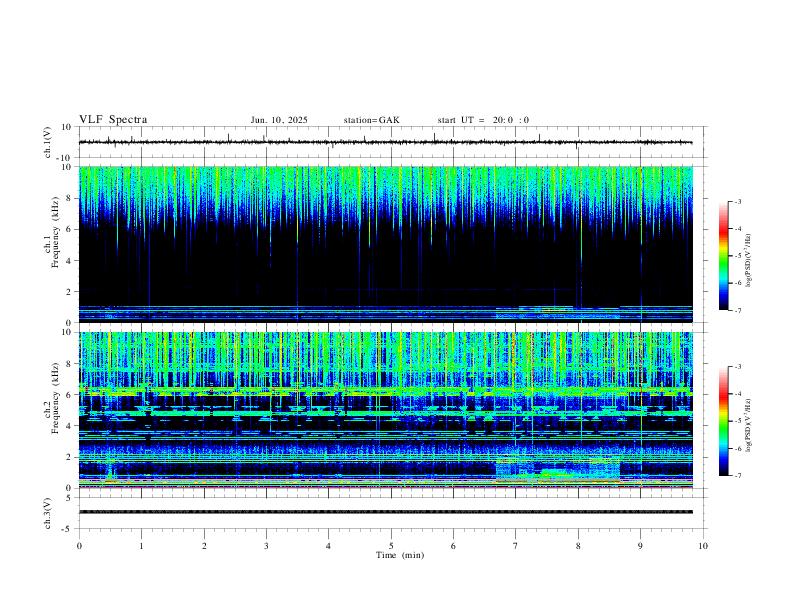Click the "4" kHz tick of ch.2 spectrogram
Image resolution: width=792 pixels, height=612 pixels.
[x=70, y=426]
